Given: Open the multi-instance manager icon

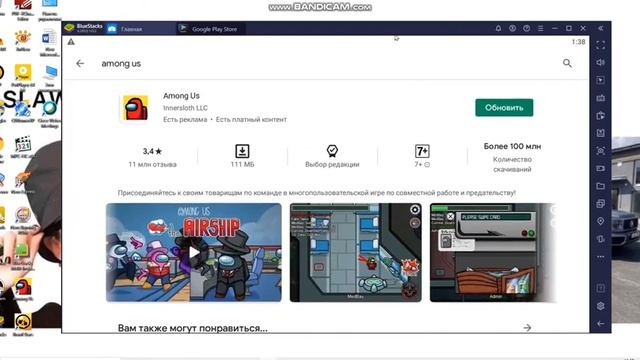Looking at the screenshot, I should coord(600,204).
